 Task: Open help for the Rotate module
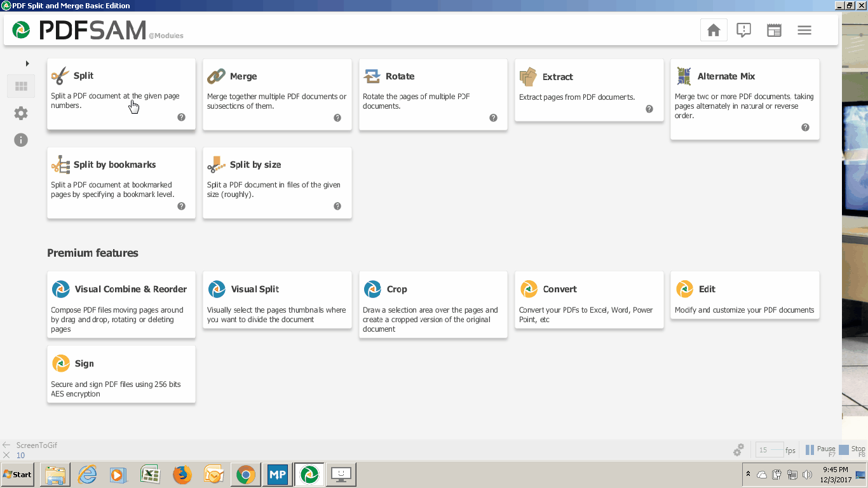[x=493, y=118]
